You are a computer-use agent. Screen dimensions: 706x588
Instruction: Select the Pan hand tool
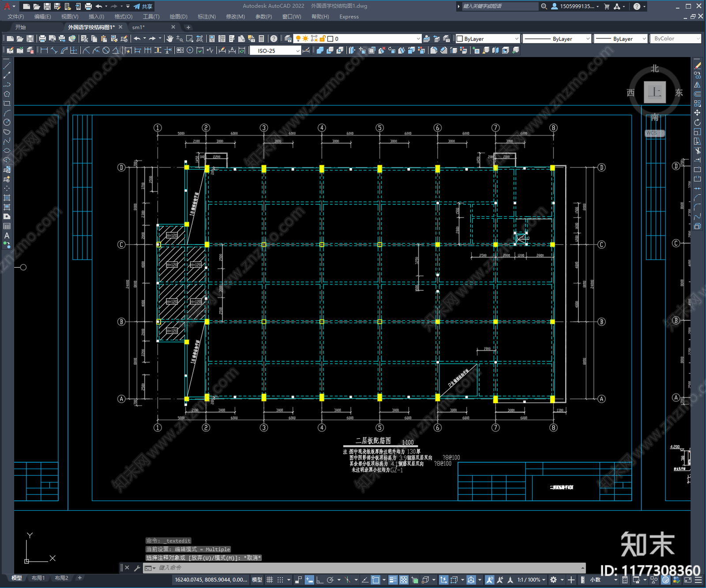(x=170, y=39)
